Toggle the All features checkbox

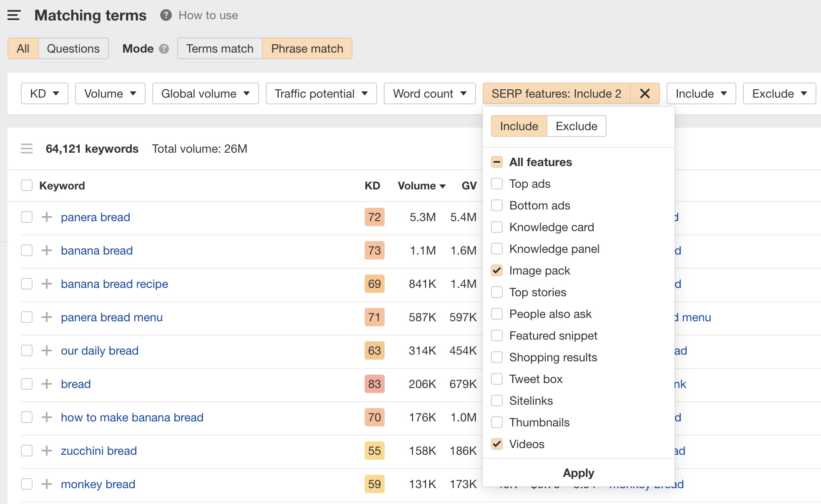click(496, 162)
